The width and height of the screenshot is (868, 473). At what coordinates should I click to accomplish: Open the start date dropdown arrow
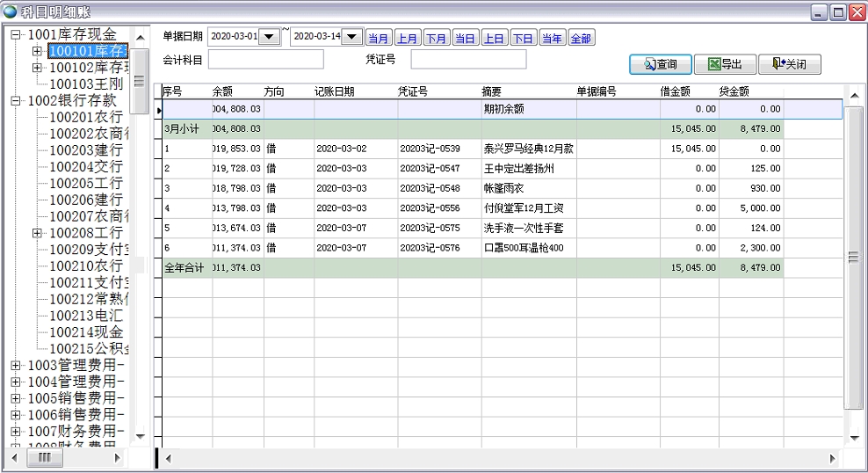pyautogui.click(x=271, y=37)
